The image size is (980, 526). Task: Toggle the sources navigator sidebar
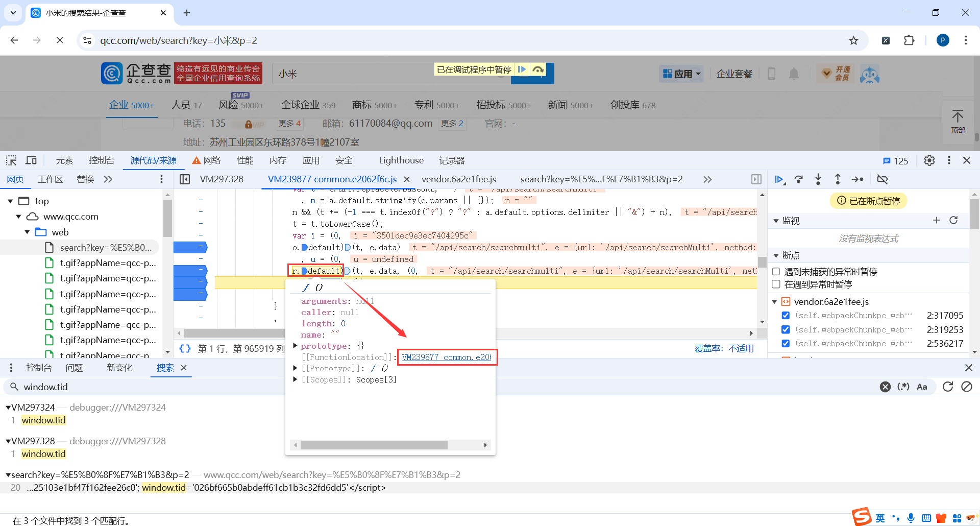tap(185, 179)
